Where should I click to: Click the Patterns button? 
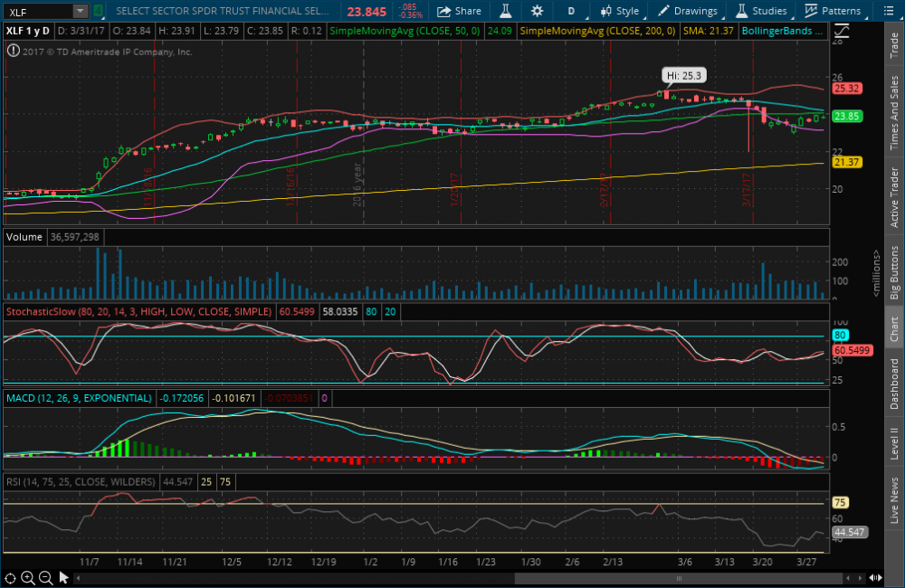pos(833,11)
